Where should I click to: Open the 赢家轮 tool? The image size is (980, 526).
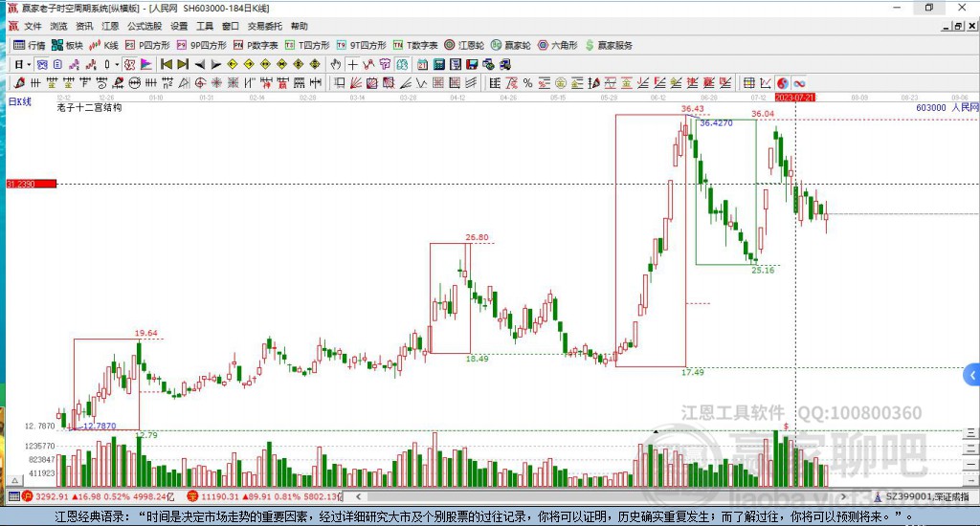(x=511, y=45)
